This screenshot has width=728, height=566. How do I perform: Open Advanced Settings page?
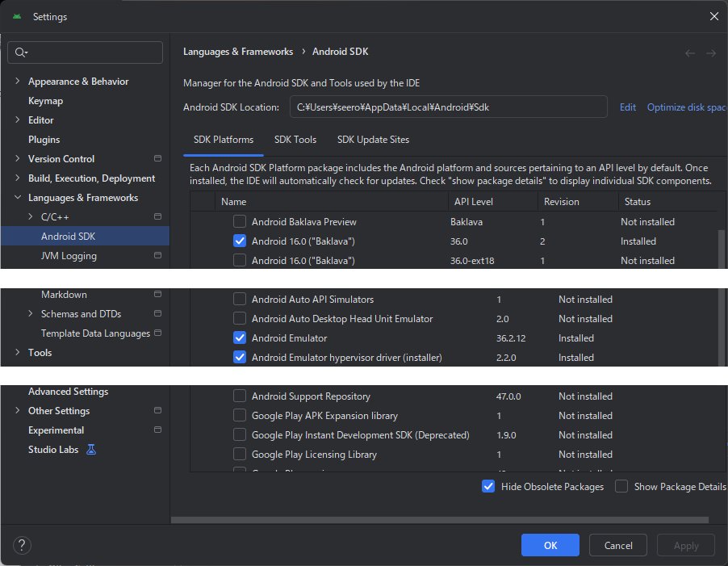point(69,392)
